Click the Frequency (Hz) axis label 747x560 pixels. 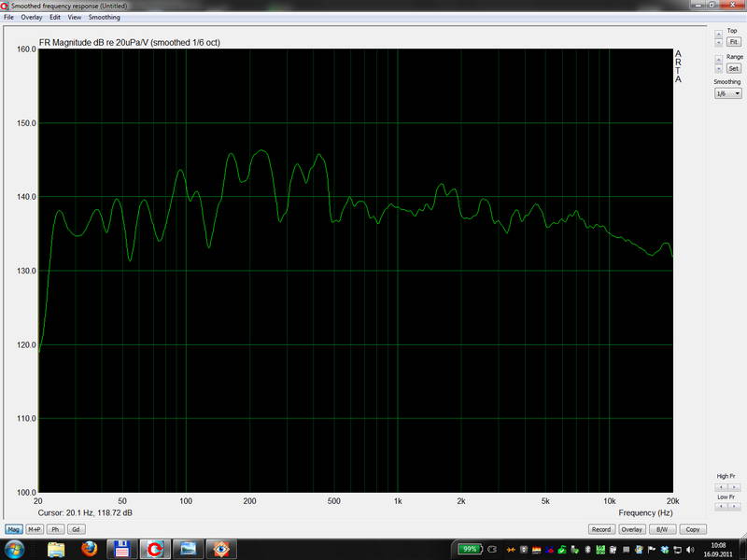(x=645, y=512)
